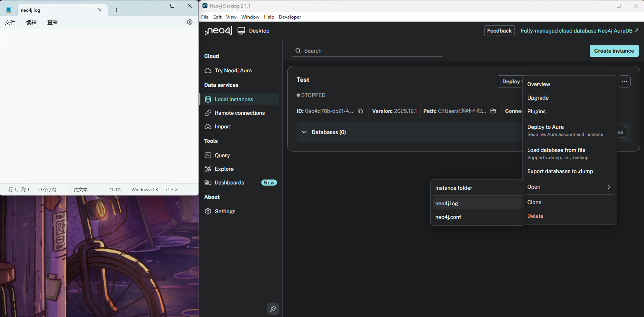Copy the instance ID with copy icon
Screen dimensions: 644x317
[360, 111]
